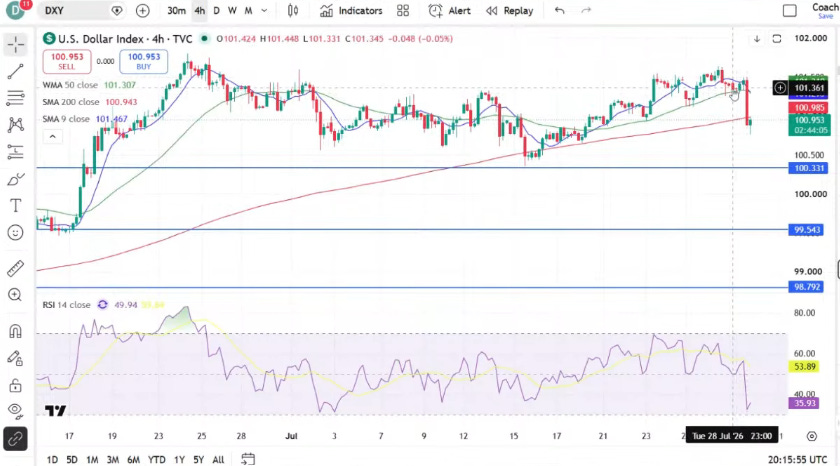Open the user profile avatar menu

15,10
